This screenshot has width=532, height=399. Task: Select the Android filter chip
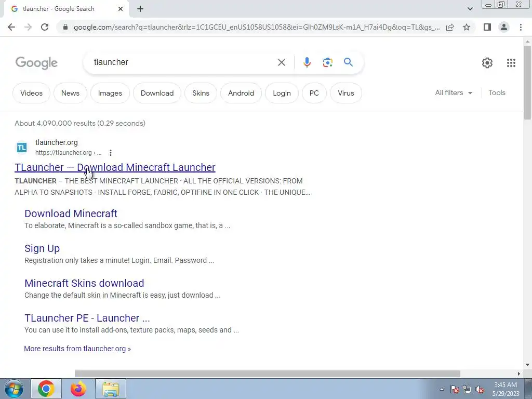coord(241,93)
